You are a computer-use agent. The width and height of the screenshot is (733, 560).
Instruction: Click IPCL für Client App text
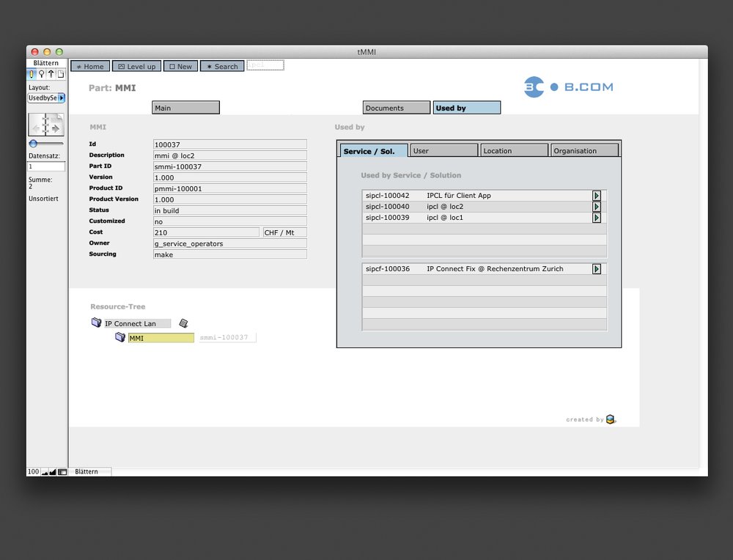(x=459, y=196)
